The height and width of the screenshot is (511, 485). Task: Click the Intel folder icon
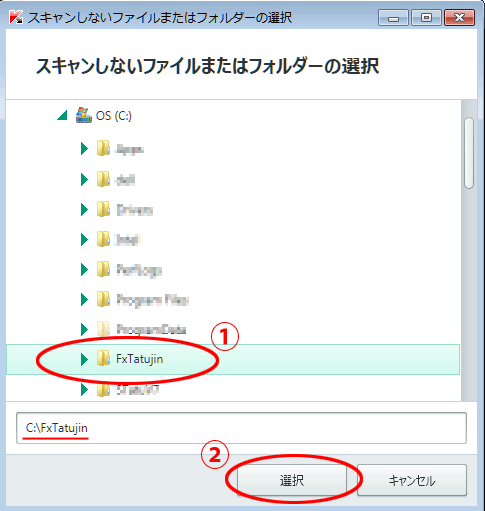pyautogui.click(x=103, y=239)
